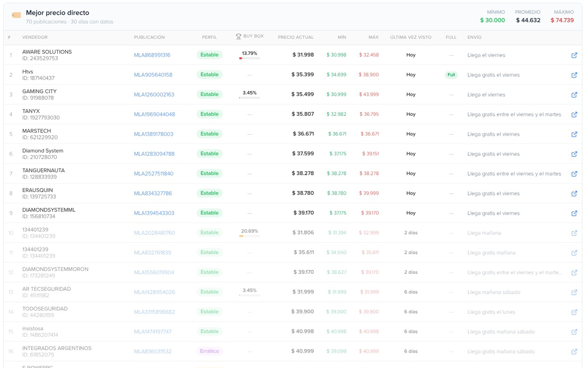Open external link icon for GAMING CITY
Image resolution: width=588 pixels, height=368 pixels.
tap(574, 95)
